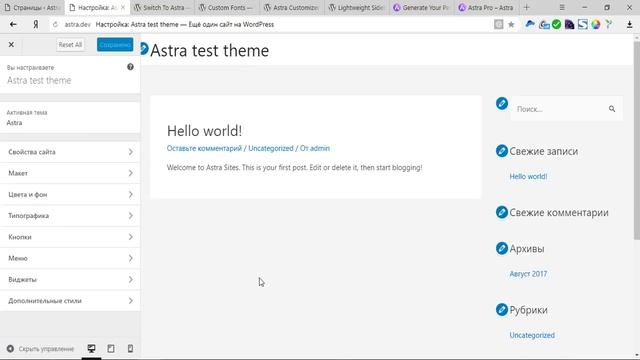The image size is (640, 360).
Task: Expand the Дополнительные стили chevron arrow
Action: point(131,301)
